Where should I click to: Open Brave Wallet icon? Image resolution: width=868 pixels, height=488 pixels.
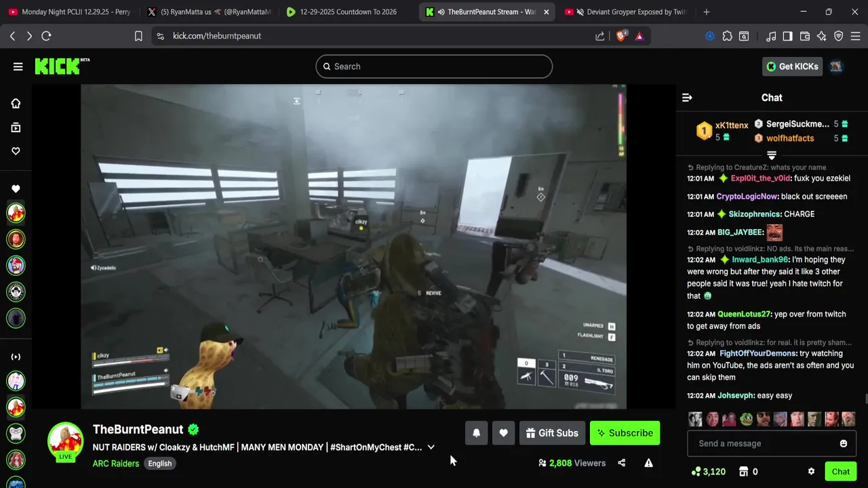coord(805,36)
